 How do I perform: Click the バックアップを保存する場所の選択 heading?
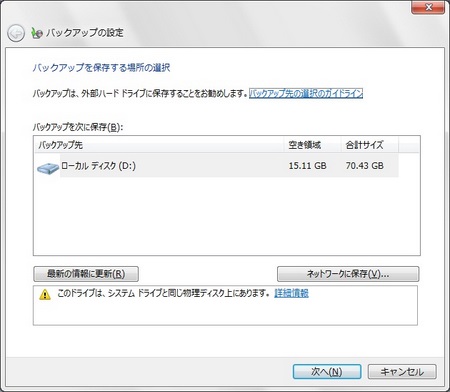pyautogui.click(x=101, y=68)
